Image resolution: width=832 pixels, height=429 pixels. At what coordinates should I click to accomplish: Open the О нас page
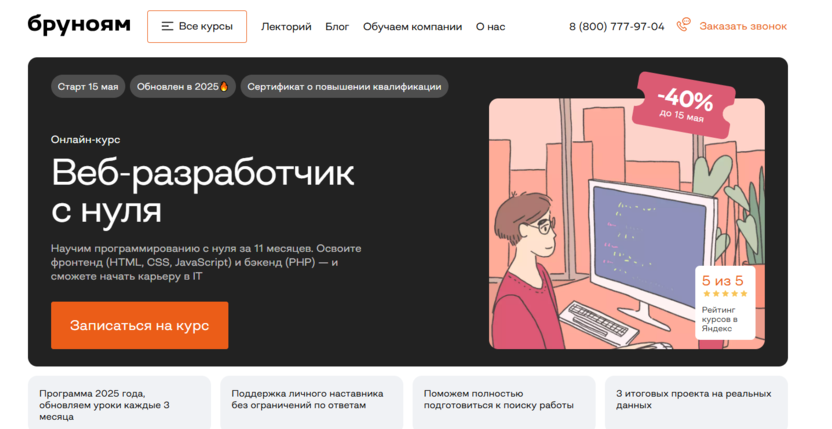tap(490, 27)
